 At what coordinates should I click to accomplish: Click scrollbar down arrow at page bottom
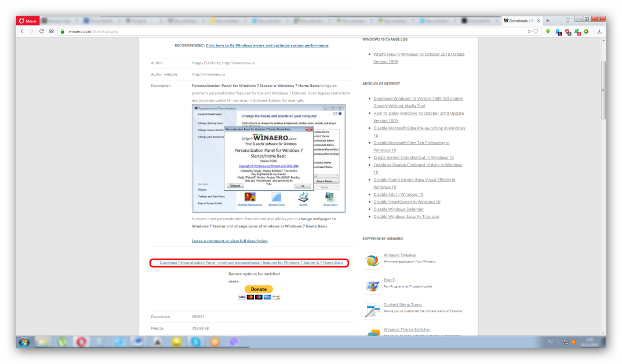pos(603,333)
